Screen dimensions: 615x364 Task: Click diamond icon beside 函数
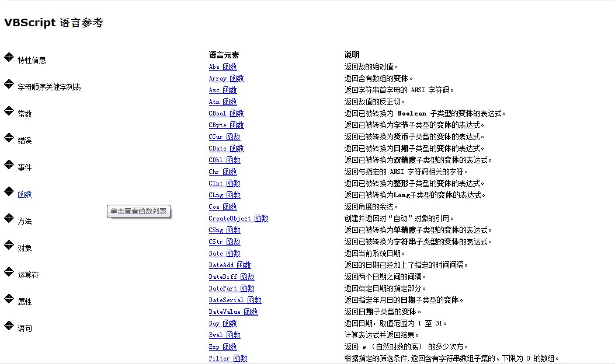[x=9, y=191]
